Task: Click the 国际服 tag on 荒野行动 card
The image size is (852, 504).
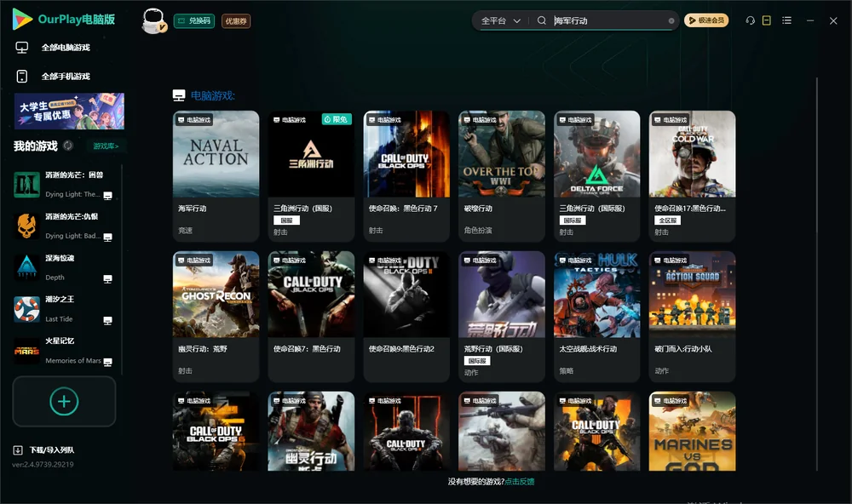Action: point(477,361)
